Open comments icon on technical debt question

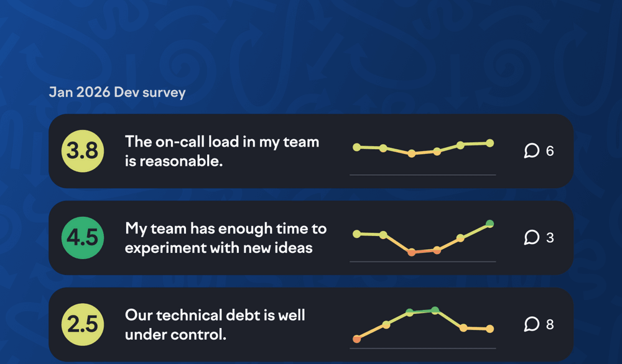point(531,324)
